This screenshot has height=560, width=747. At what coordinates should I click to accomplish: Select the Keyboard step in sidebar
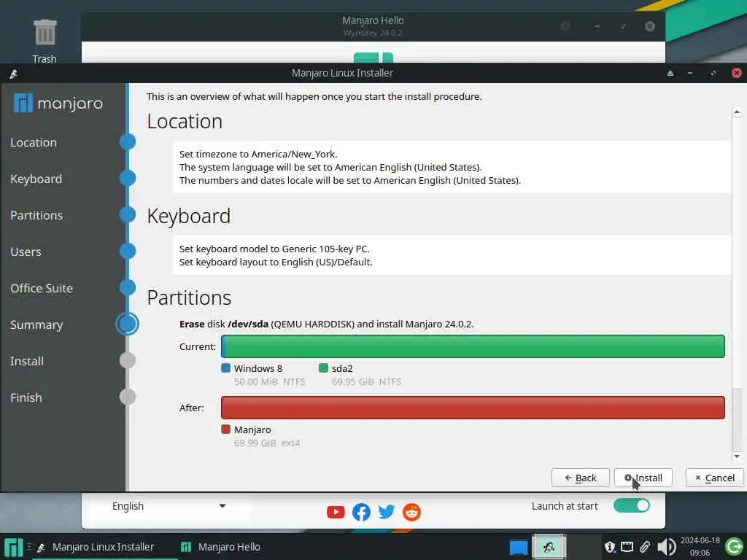click(36, 179)
